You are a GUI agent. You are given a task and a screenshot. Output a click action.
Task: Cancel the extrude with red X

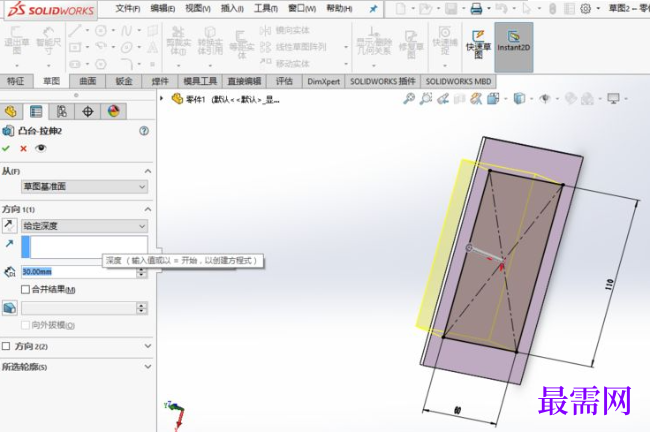coord(23,148)
